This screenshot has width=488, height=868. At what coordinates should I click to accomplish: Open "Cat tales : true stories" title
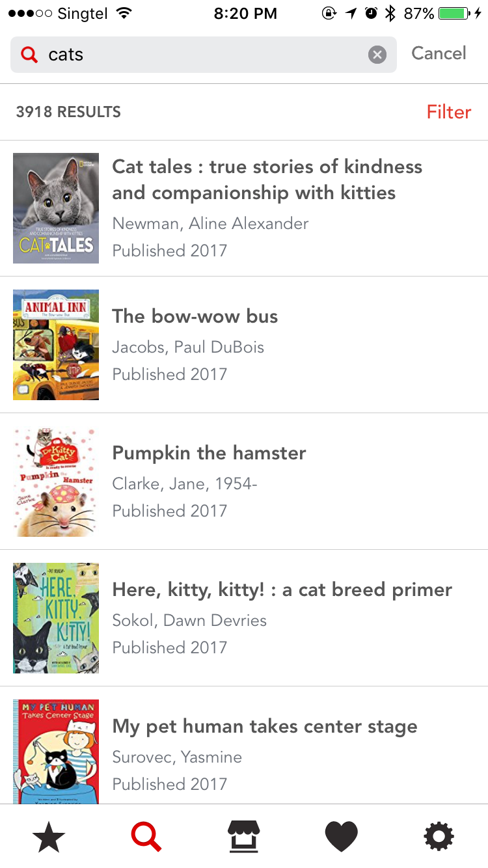click(x=267, y=180)
